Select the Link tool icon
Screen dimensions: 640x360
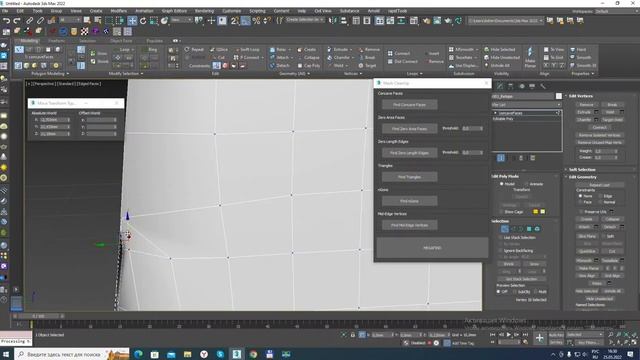[29, 20]
